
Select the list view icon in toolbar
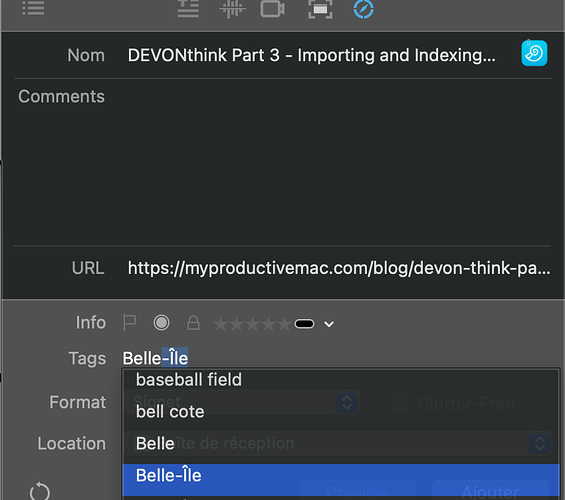click(33, 8)
